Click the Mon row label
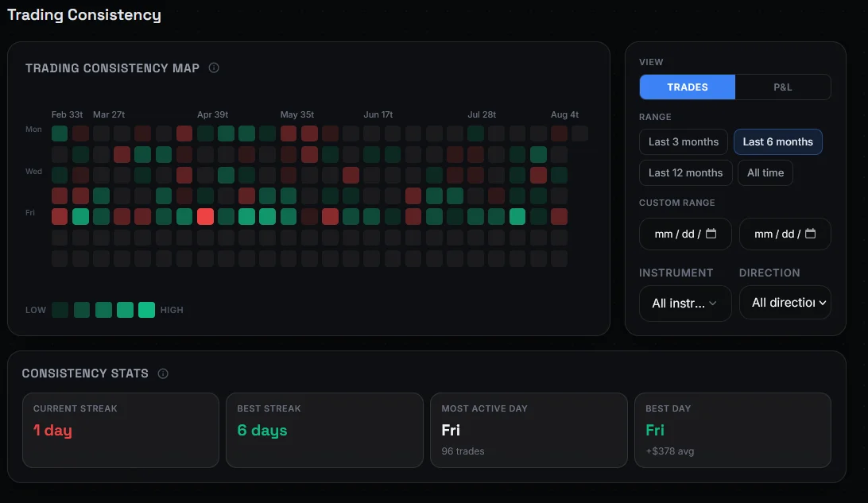The height and width of the screenshot is (503, 868). point(33,129)
